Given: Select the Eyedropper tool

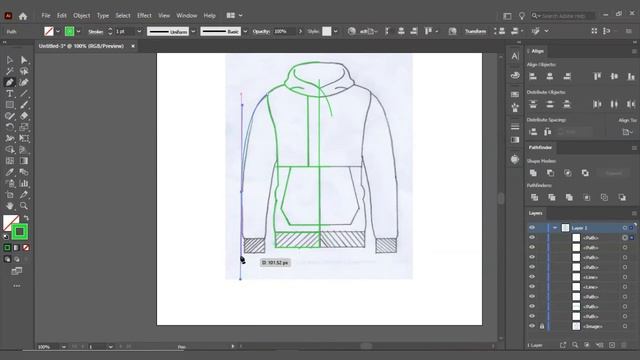Looking at the screenshot, I should (9, 172).
